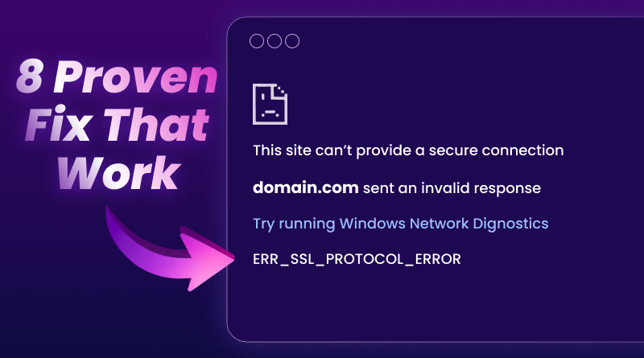The height and width of the screenshot is (358, 644).
Task: Click the middle circle window button
Action: (x=275, y=41)
